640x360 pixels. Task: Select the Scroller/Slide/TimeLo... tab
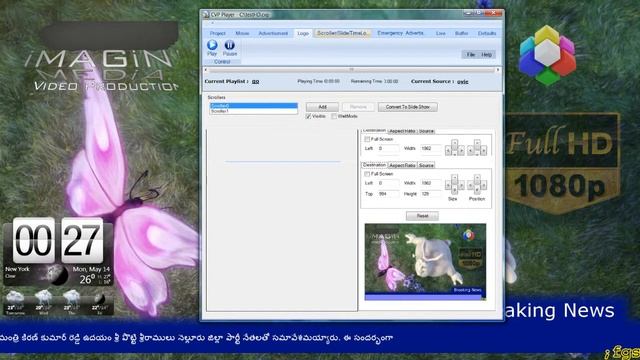pyautogui.click(x=343, y=33)
